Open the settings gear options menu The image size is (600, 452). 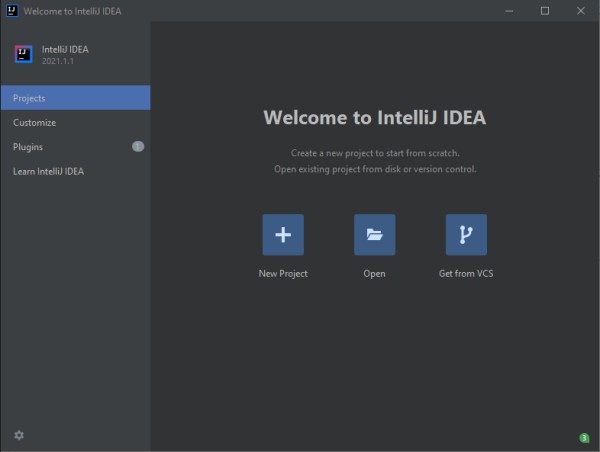click(19, 435)
